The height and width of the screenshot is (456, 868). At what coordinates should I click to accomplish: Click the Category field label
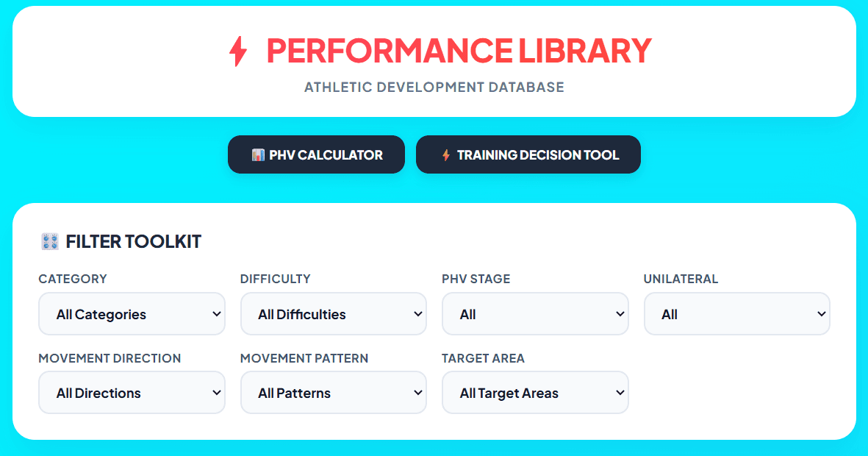coord(73,279)
